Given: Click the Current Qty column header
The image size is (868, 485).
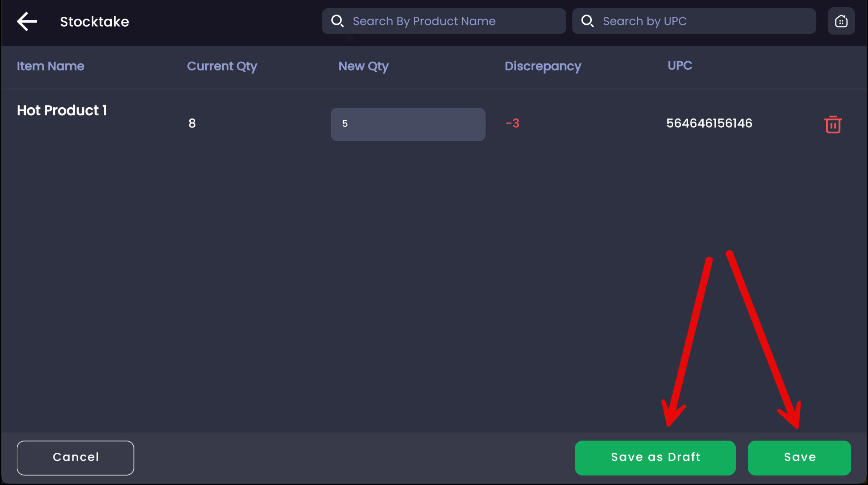Looking at the screenshot, I should click(222, 66).
